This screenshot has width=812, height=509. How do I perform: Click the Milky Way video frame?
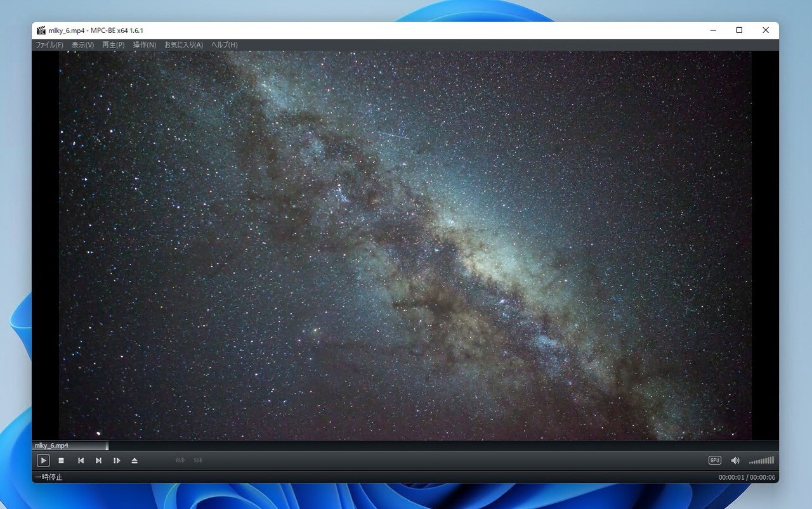coord(405,246)
